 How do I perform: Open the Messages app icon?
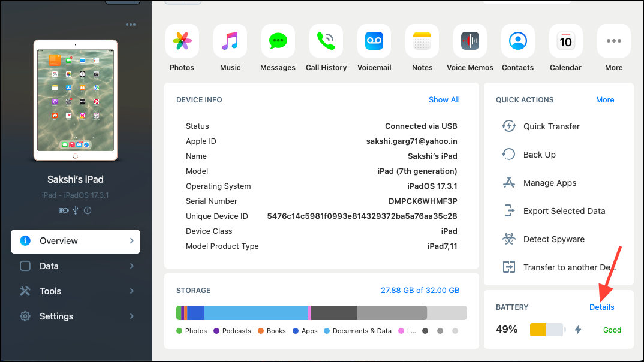(x=278, y=41)
